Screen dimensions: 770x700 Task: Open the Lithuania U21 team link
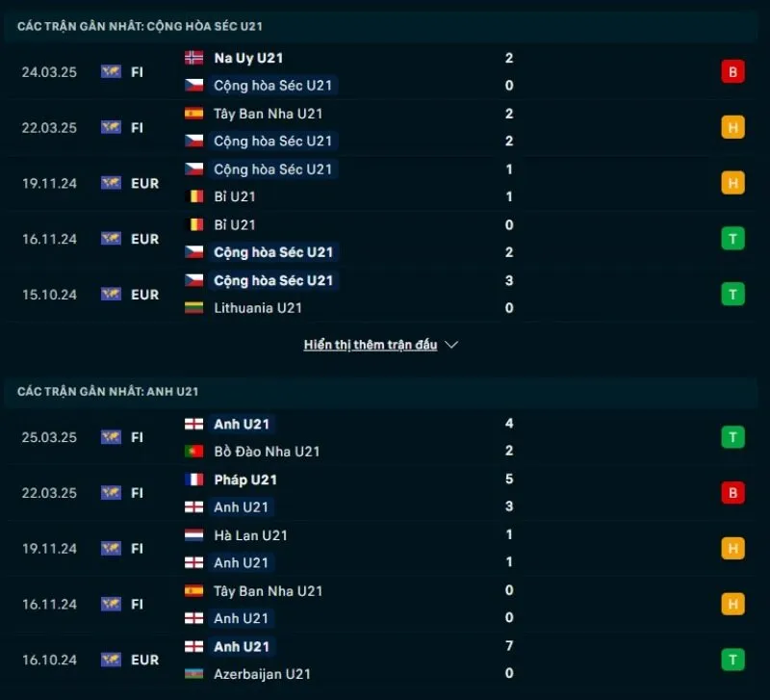pyautogui.click(x=258, y=308)
